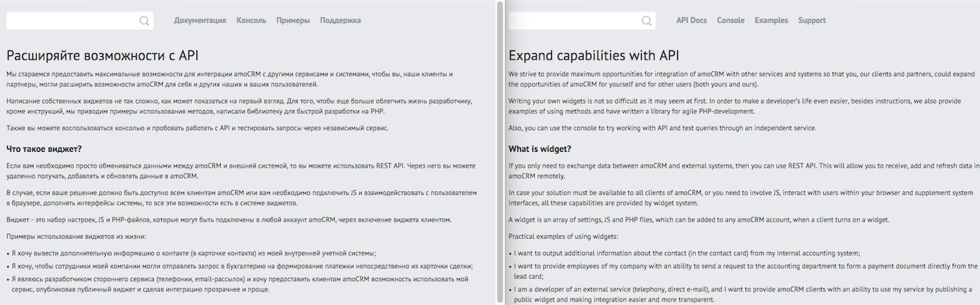Click the magnifier icon in the English search box
Image resolution: width=980 pixels, height=305 pixels.
(647, 21)
